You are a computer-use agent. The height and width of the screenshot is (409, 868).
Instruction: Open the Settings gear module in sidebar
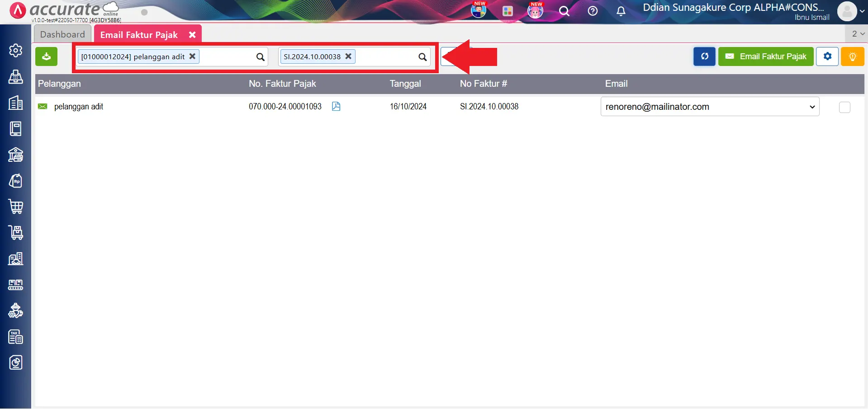[16, 50]
